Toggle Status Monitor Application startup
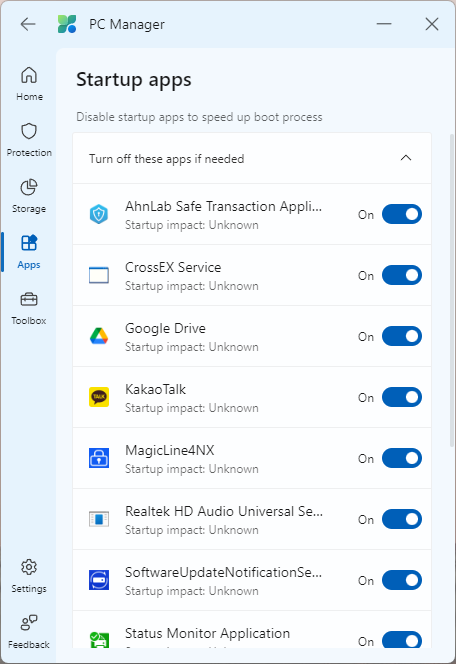The height and width of the screenshot is (664, 456). pos(402,639)
